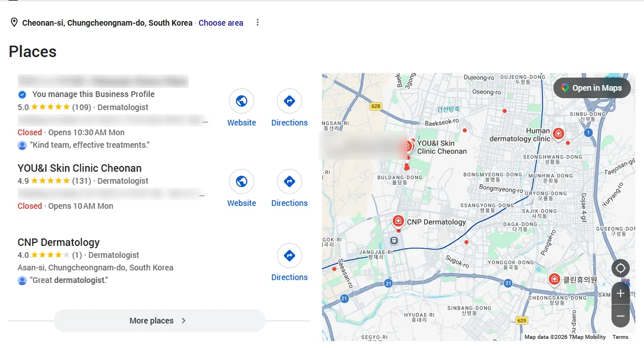Select the 클린휴의원 map marker
Image resolution: width=644 pixels, height=348 pixels.
pyautogui.click(x=555, y=280)
